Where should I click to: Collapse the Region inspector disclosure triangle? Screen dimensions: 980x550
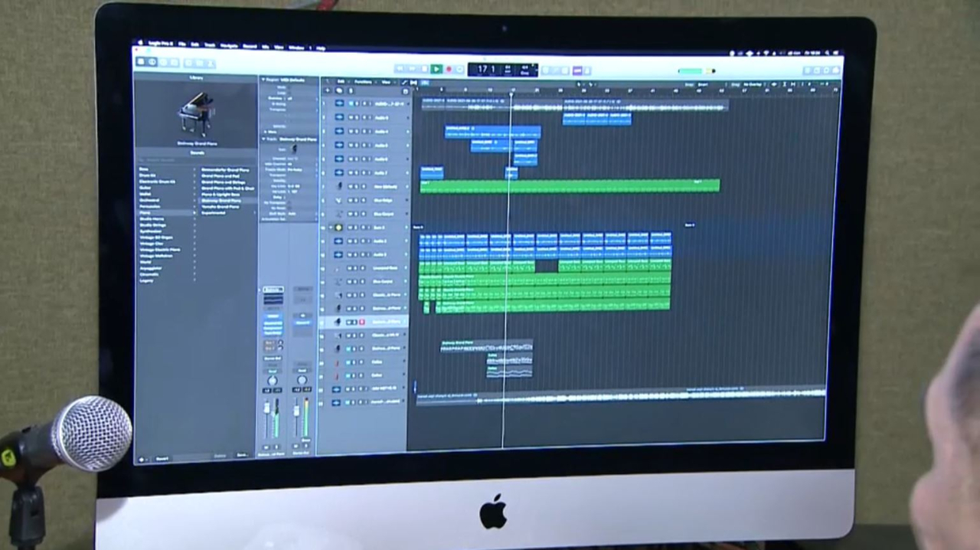(263, 79)
